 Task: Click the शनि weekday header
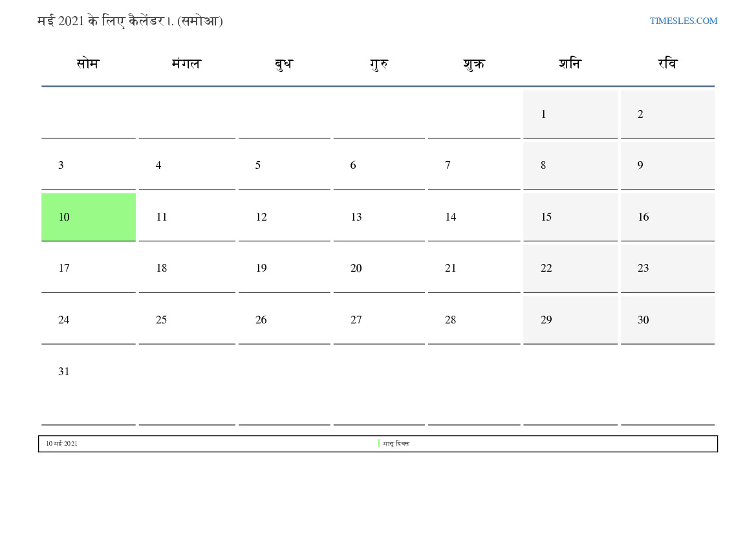coord(570,64)
